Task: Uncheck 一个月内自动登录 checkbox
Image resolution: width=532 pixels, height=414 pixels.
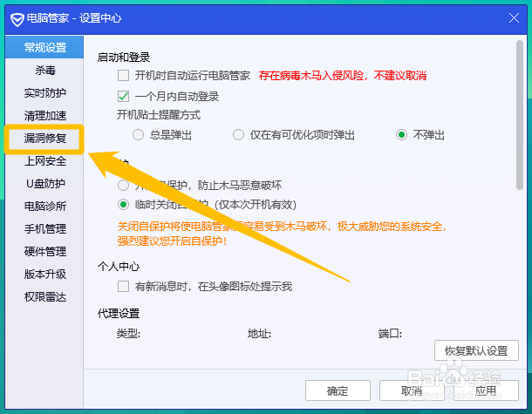Action: 123,97
